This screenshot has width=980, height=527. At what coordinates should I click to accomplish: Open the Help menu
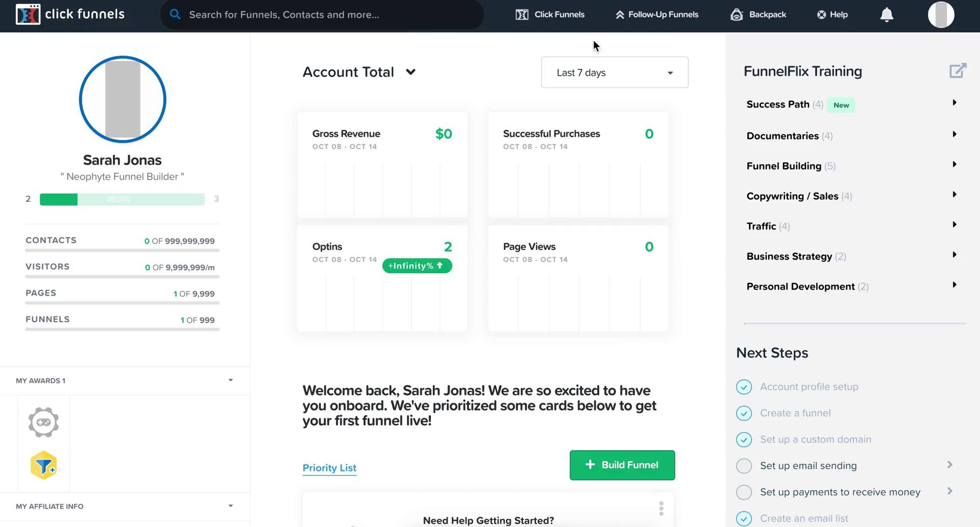coord(832,14)
